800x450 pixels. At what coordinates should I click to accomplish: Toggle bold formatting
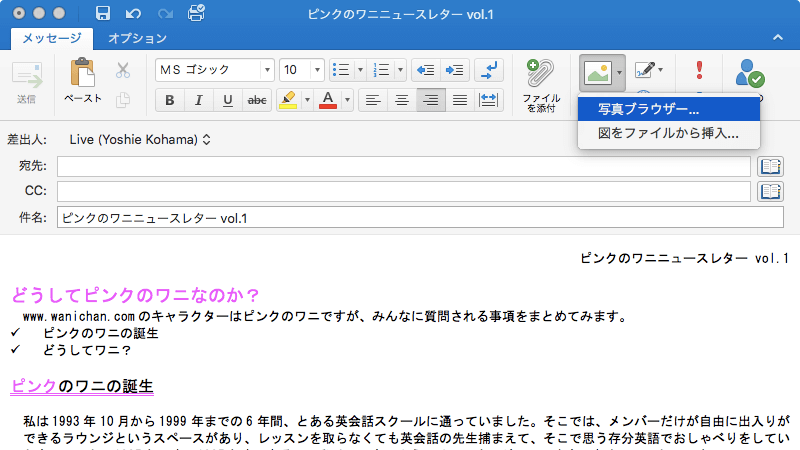click(x=170, y=100)
